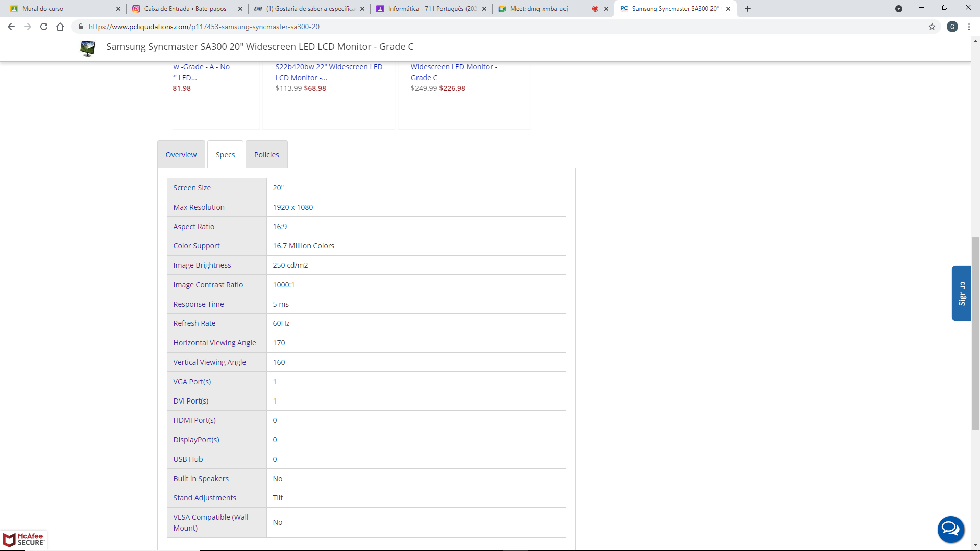Click the 16.7 Million Colors value

pos(303,246)
